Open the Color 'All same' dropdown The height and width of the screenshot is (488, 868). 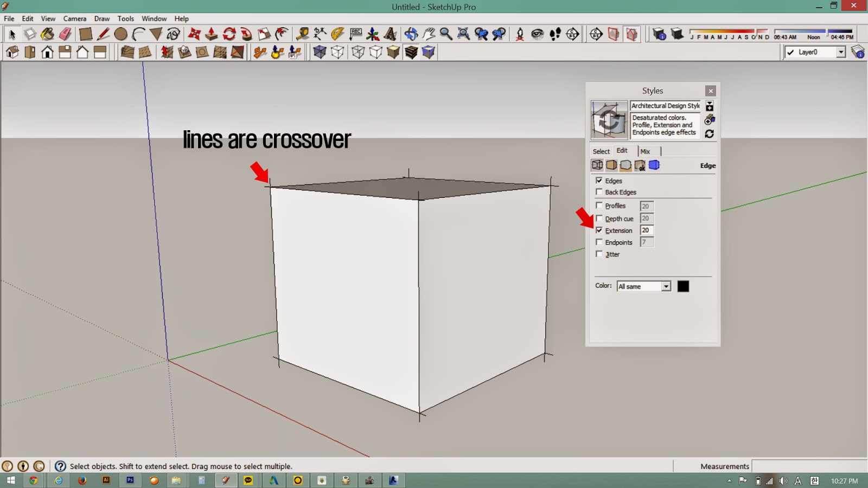coord(666,286)
